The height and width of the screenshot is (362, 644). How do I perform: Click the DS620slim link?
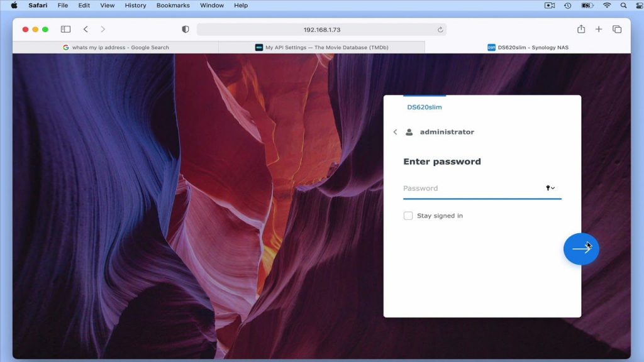pyautogui.click(x=425, y=107)
